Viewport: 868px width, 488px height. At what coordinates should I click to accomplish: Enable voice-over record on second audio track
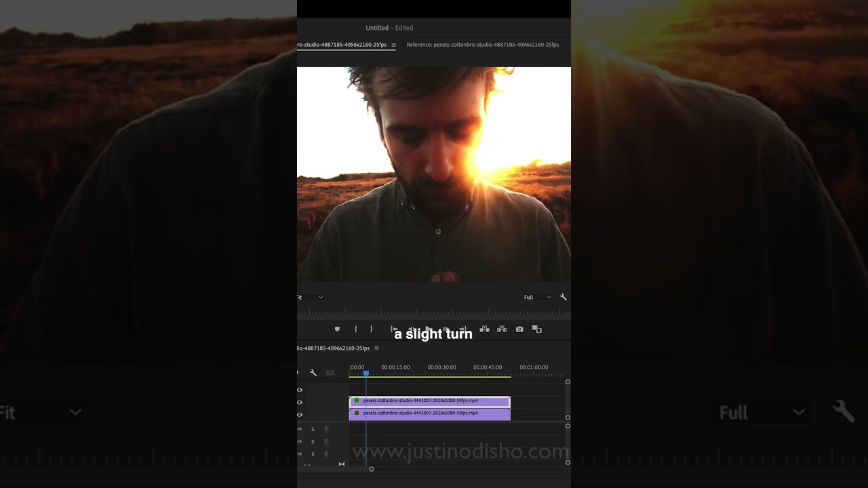[326, 441]
